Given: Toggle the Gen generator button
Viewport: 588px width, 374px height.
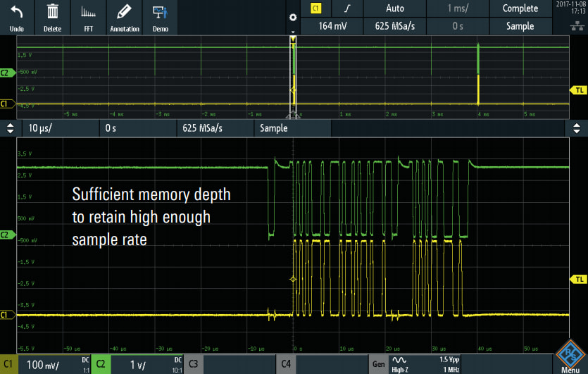Looking at the screenshot, I should (378, 364).
